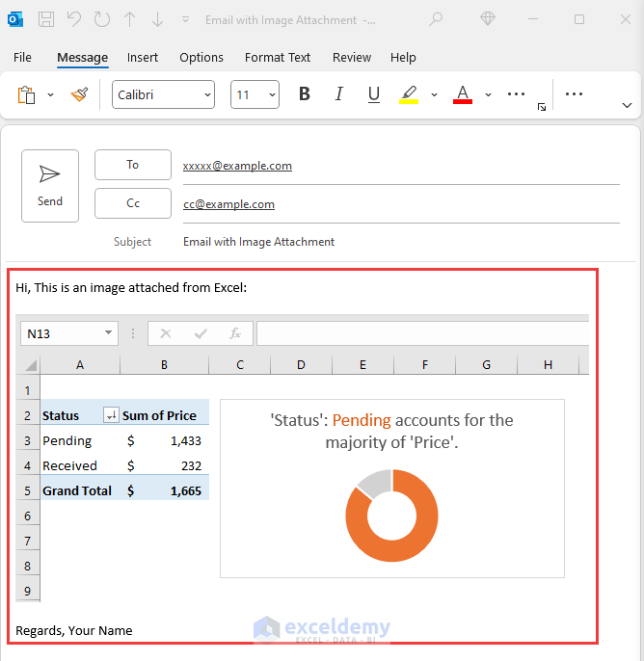Viewport: 644px width, 661px height.
Task: Open the File menu
Action: [22, 58]
